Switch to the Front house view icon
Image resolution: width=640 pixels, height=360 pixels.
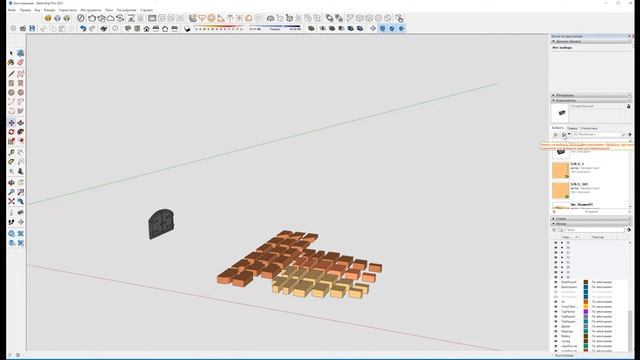[147, 29]
